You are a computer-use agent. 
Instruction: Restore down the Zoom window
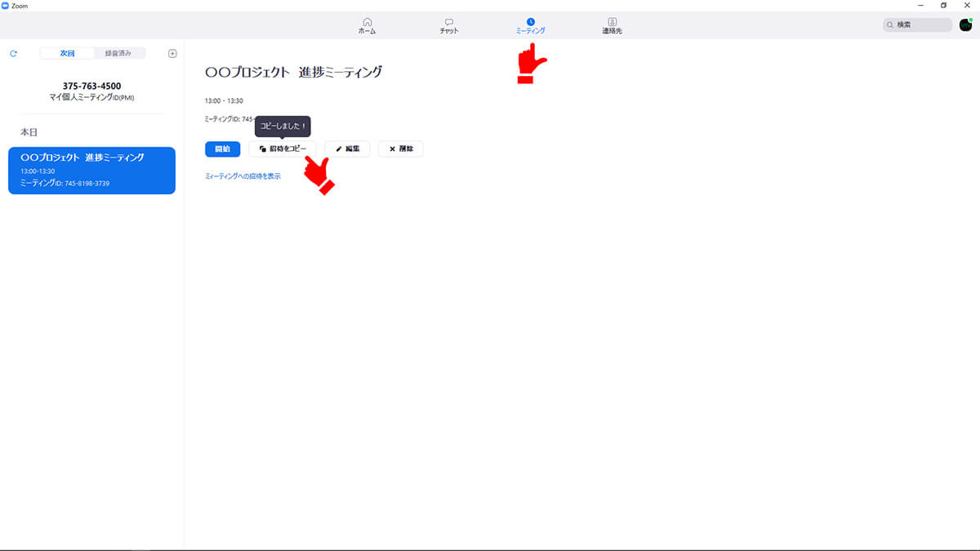pyautogui.click(x=943, y=5)
